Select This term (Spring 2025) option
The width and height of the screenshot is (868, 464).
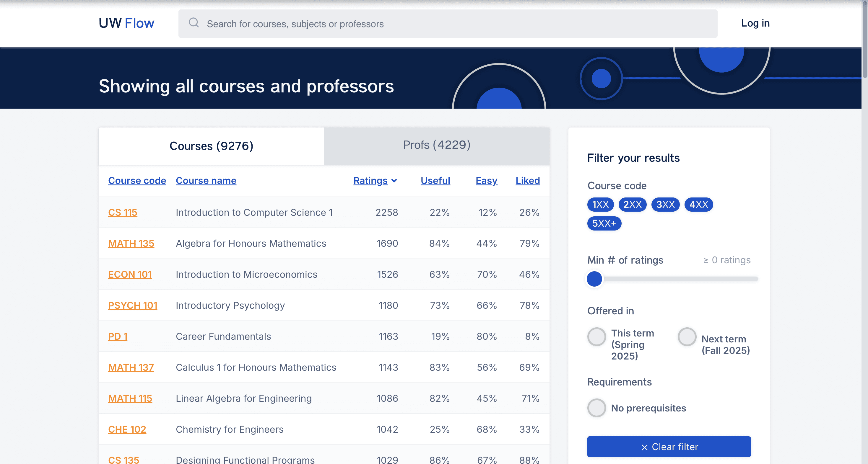tap(596, 337)
